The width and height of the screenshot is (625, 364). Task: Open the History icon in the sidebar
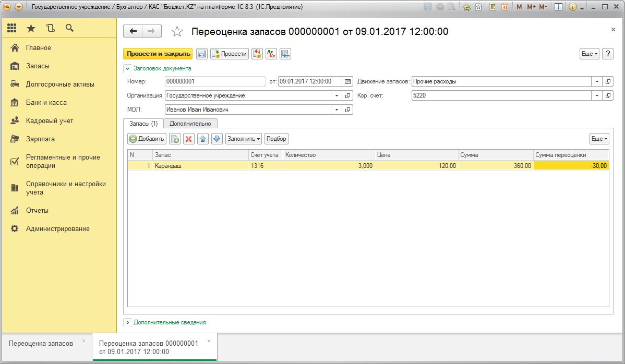click(50, 28)
